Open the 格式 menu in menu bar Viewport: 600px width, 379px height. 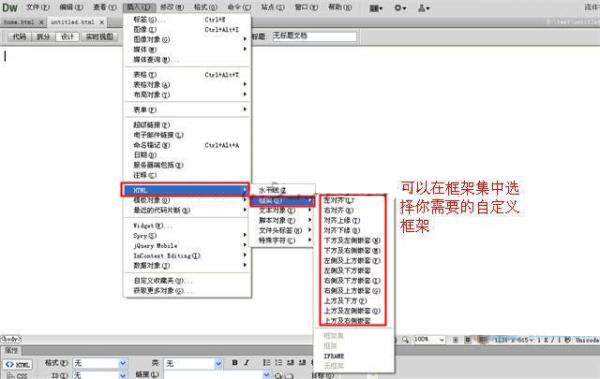pos(205,7)
